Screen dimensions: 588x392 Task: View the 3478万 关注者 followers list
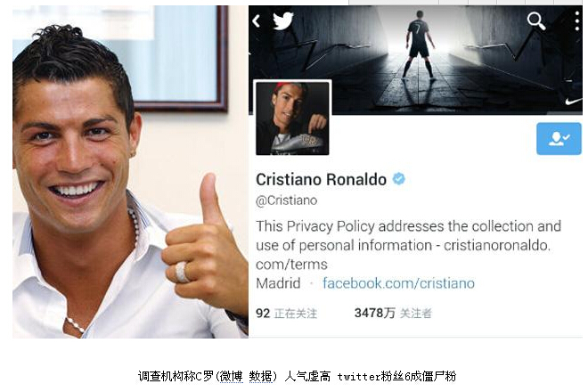393,313
